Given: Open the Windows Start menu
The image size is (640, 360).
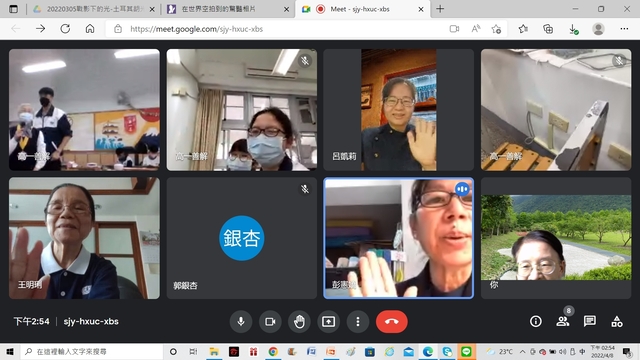Looking at the screenshot, I should (x=9, y=351).
